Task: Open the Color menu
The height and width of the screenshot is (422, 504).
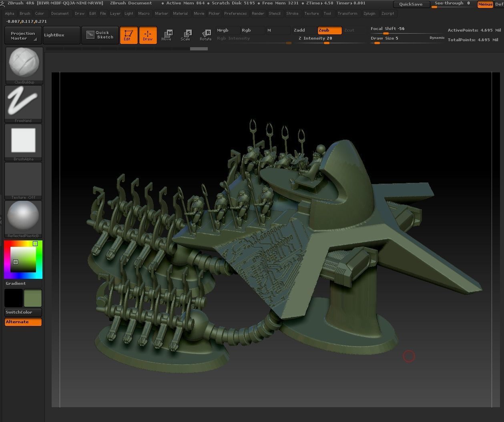Action: click(40, 14)
